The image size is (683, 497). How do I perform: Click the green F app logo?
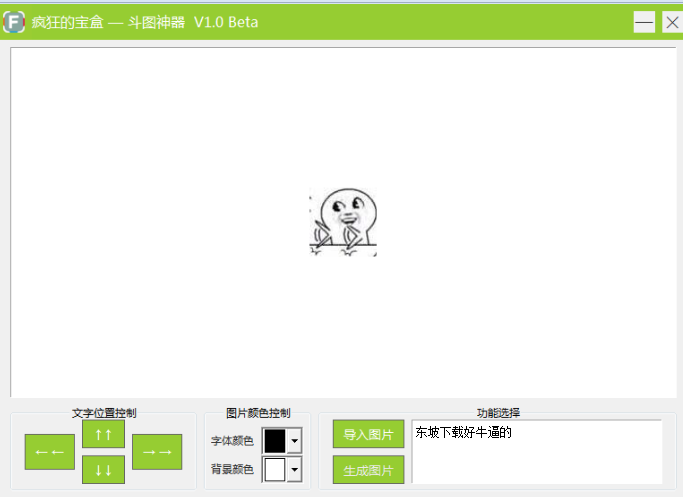point(14,22)
